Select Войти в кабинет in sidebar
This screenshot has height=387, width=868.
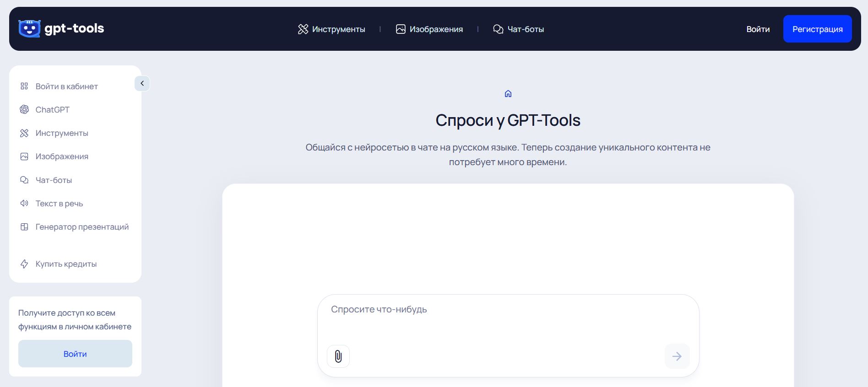click(x=67, y=86)
